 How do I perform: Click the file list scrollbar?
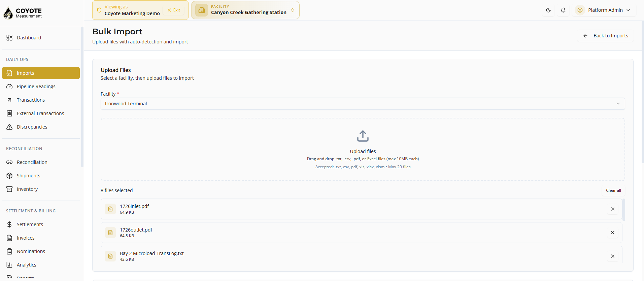623,210
